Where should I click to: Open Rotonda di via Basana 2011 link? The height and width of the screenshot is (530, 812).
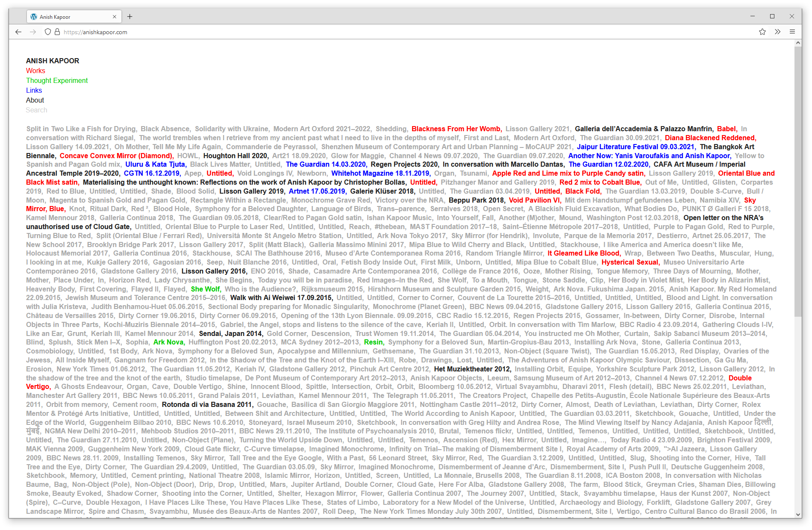207,404
